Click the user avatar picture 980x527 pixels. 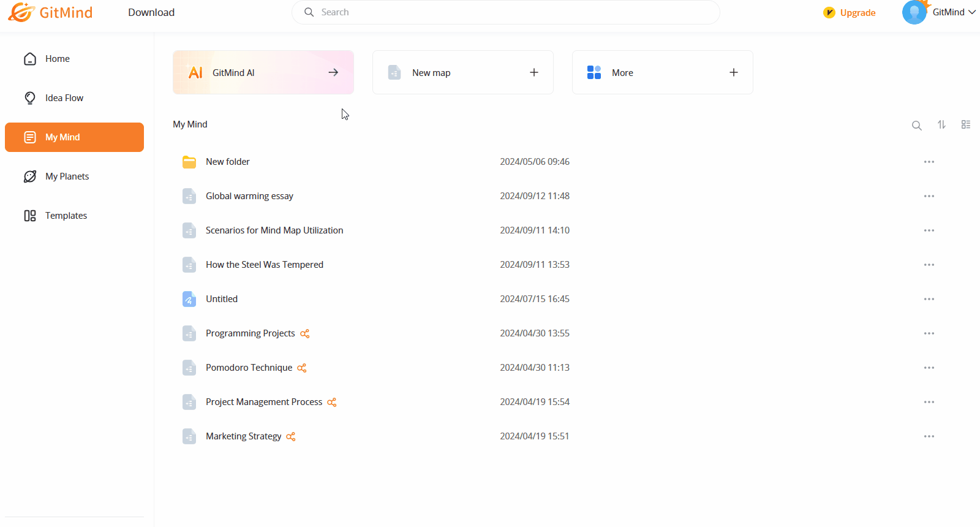pos(914,12)
